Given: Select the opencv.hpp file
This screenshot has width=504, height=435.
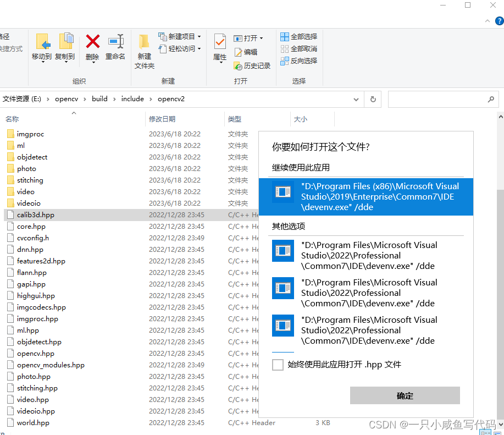Looking at the screenshot, I should point(35,354).
